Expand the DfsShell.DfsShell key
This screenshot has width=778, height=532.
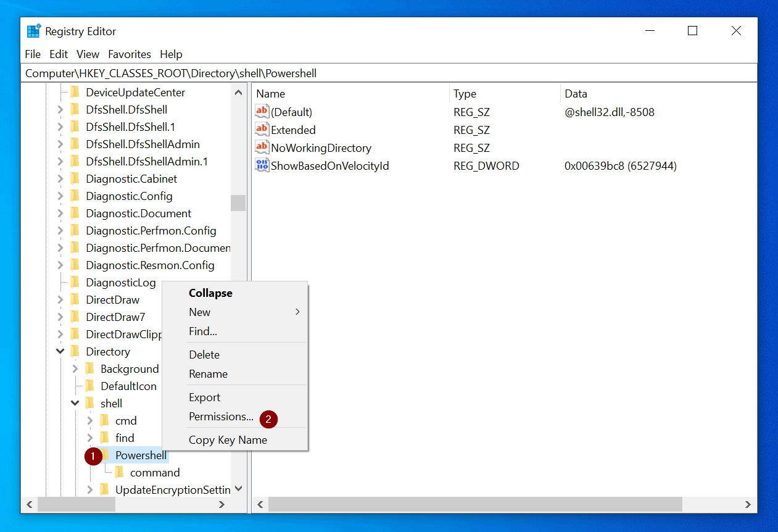point(60,109)
